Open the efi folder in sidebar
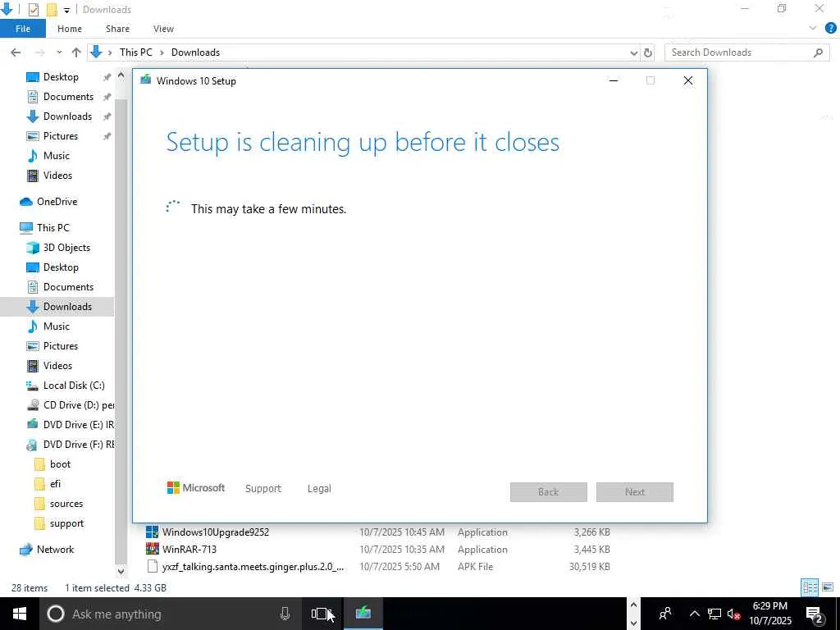Image resolution: width=840 pixels, height=630 pixels. click(55, 484)
